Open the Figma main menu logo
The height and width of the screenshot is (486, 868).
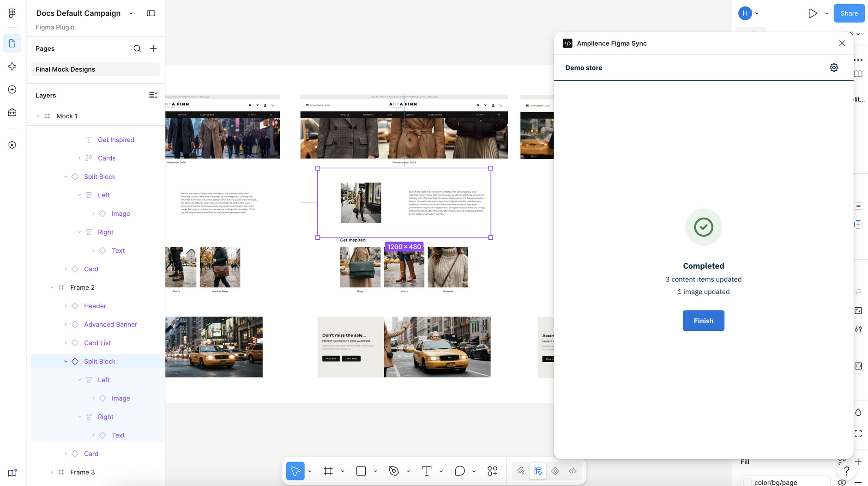click(x=12, y=13)
